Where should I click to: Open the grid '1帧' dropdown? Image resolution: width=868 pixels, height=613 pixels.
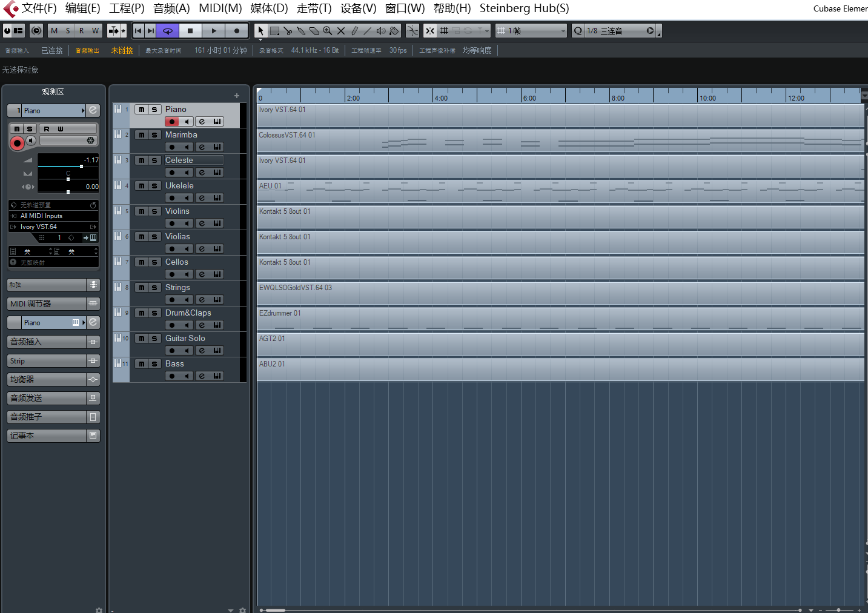pyautogui.click(x=531, y=31)
